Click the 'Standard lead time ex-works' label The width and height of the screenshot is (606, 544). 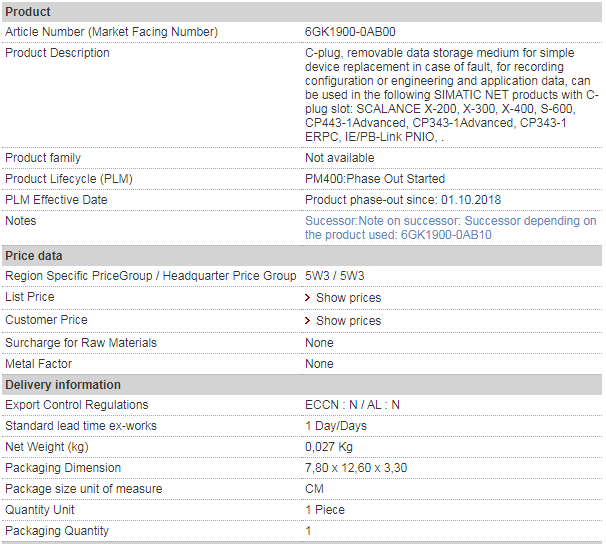[x=81, y=426]
